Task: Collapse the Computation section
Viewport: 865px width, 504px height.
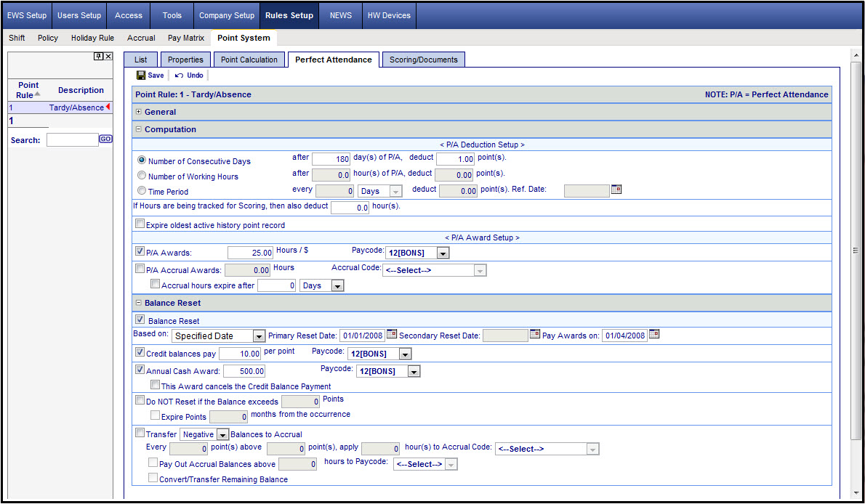Action: (x=138, y=129)
